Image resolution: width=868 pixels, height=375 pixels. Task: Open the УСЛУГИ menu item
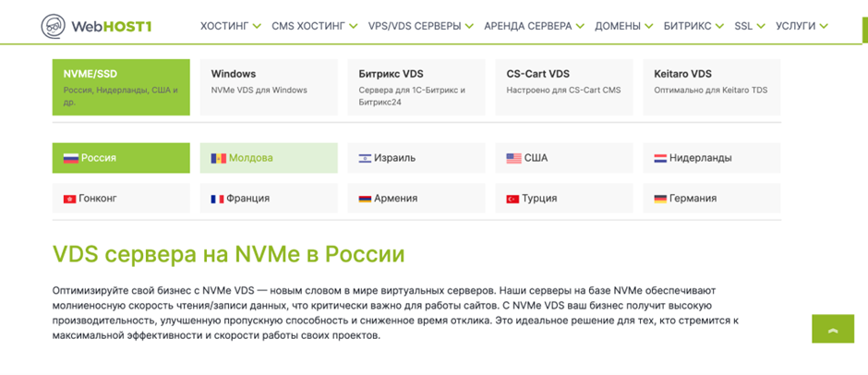[795, 26]
